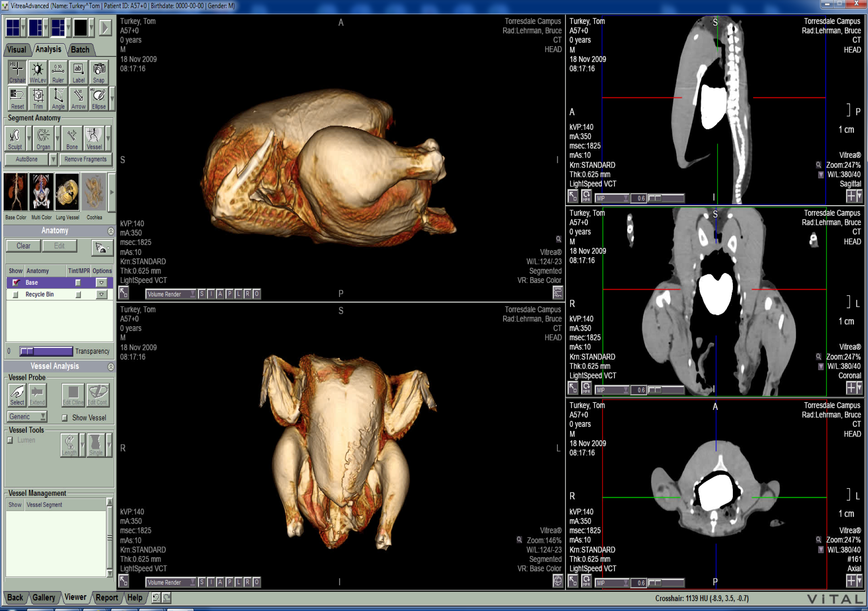
Task: Open Volume Render dropdown in bottom 3D view
Action: [170, 582]
